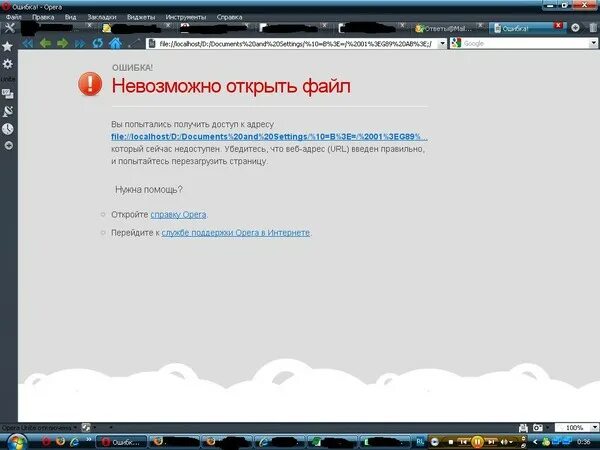Open the panels wrench icon left of tabs
Image resolution: width=600 pixels, height=450 pixels.
point(9,28)
